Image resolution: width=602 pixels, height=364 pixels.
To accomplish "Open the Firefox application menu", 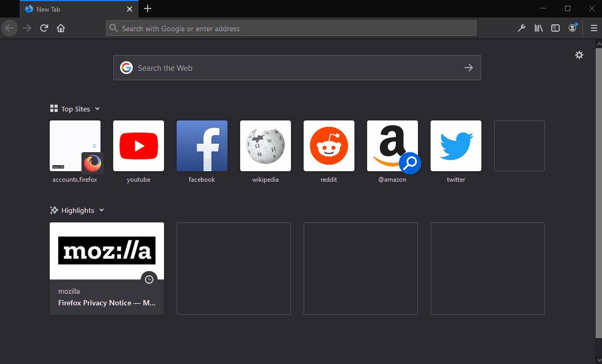I will point(594,28).
